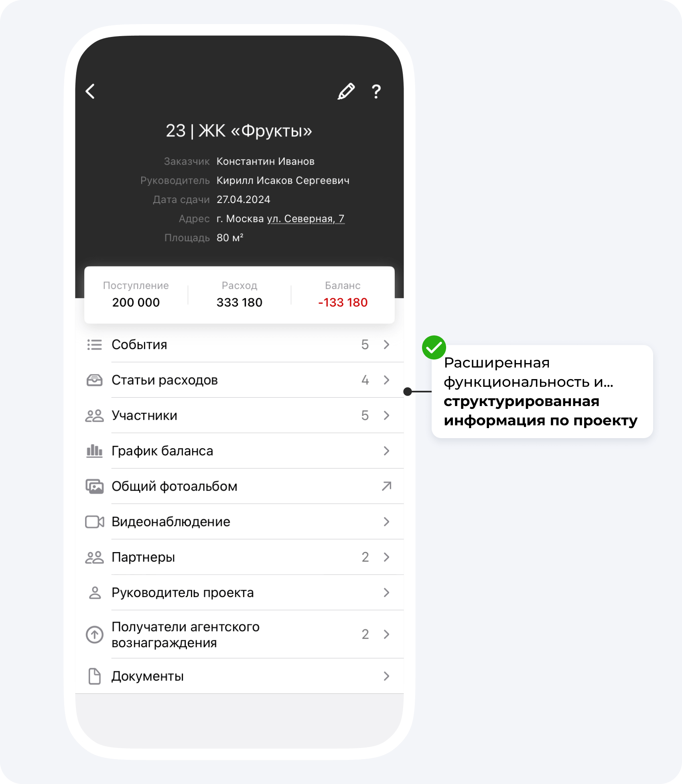Tap the back arrow icon

pos(90,91)
